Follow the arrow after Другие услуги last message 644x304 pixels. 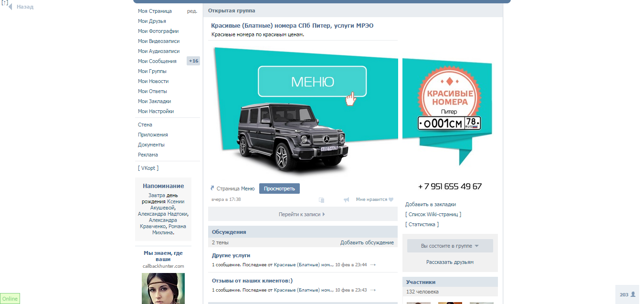373,264
